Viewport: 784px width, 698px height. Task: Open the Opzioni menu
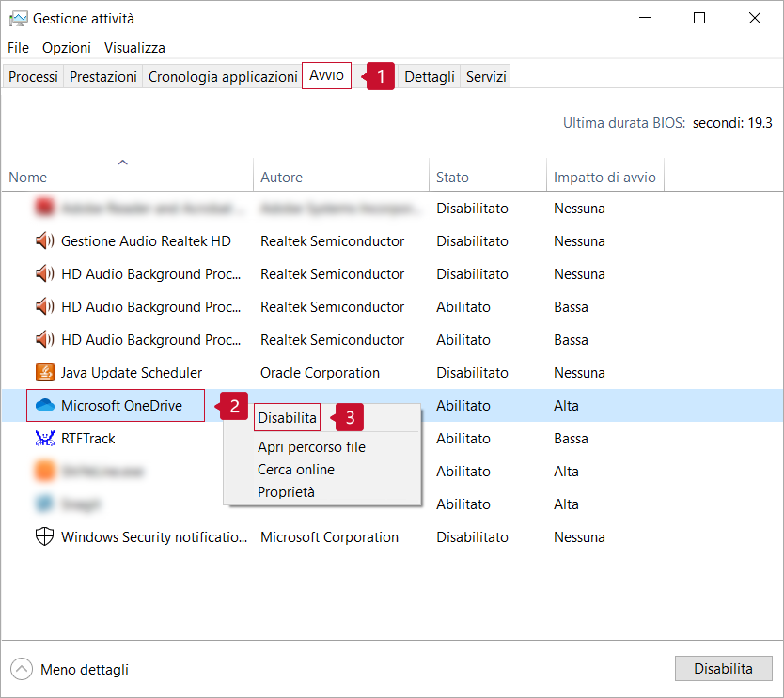(x=67, y=48)
